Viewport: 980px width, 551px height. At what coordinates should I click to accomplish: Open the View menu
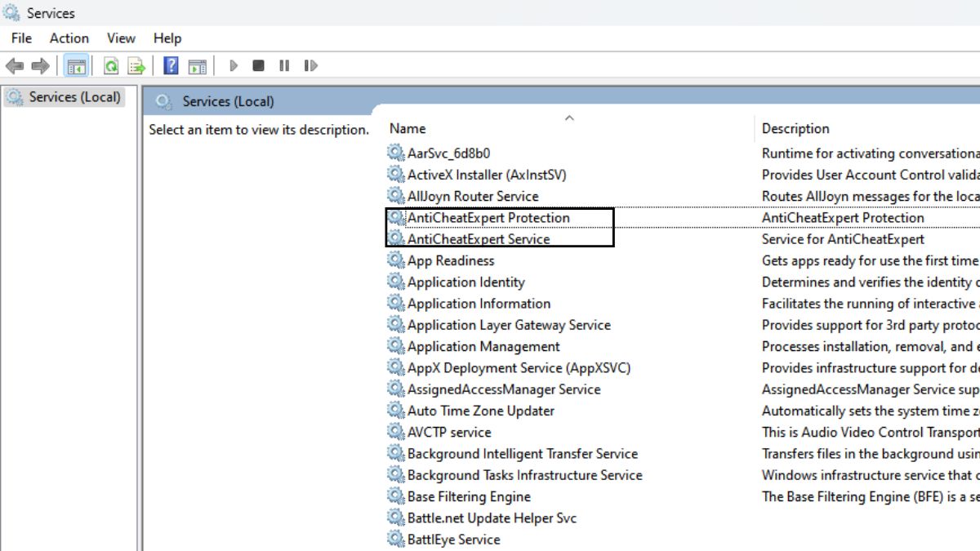(121, 38)
